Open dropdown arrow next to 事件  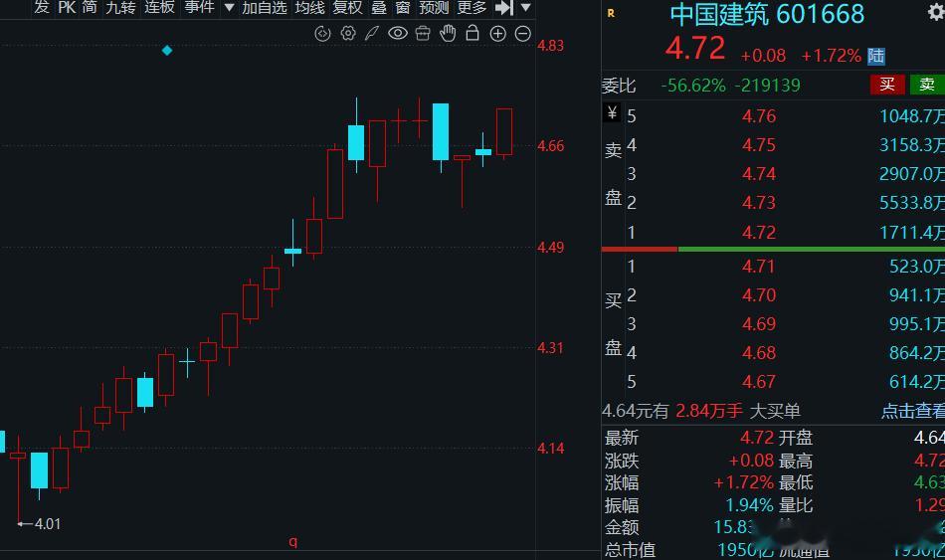click(229, 7)
